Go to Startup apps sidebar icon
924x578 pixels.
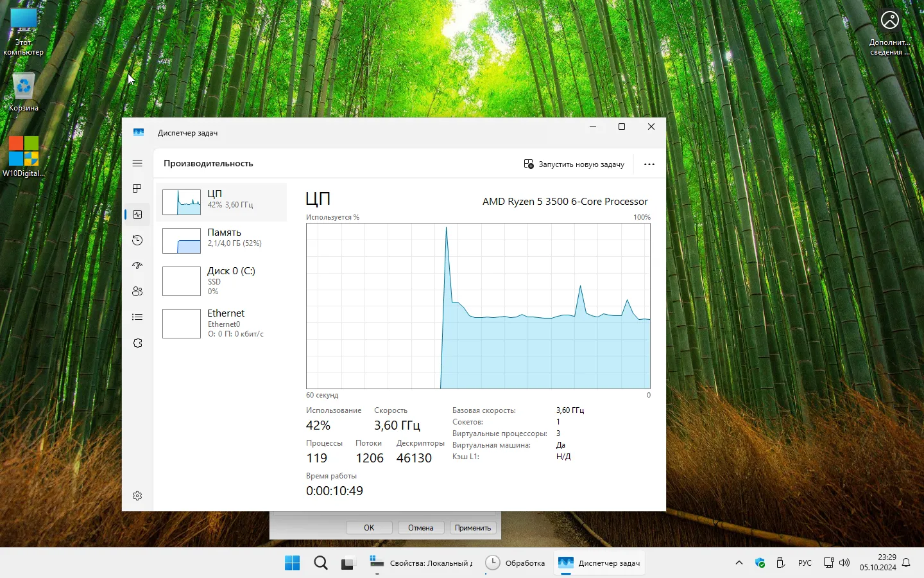point(137,266)
